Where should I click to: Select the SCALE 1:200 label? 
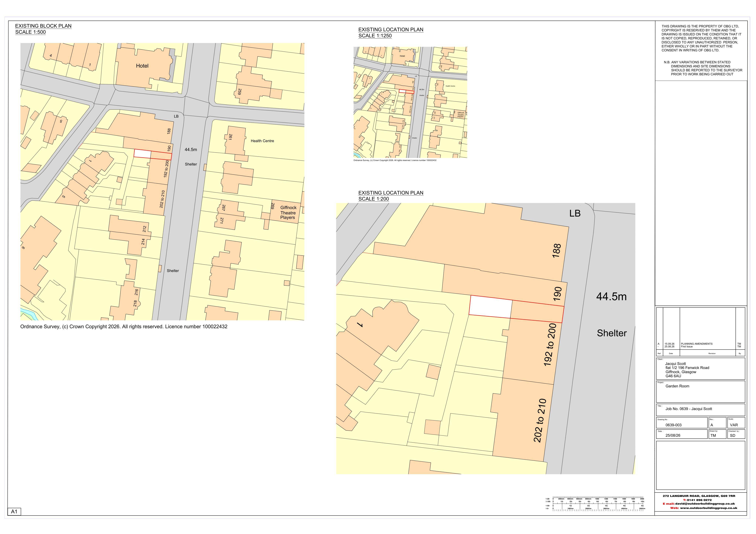pyautogui.click(x=373, y=199)
